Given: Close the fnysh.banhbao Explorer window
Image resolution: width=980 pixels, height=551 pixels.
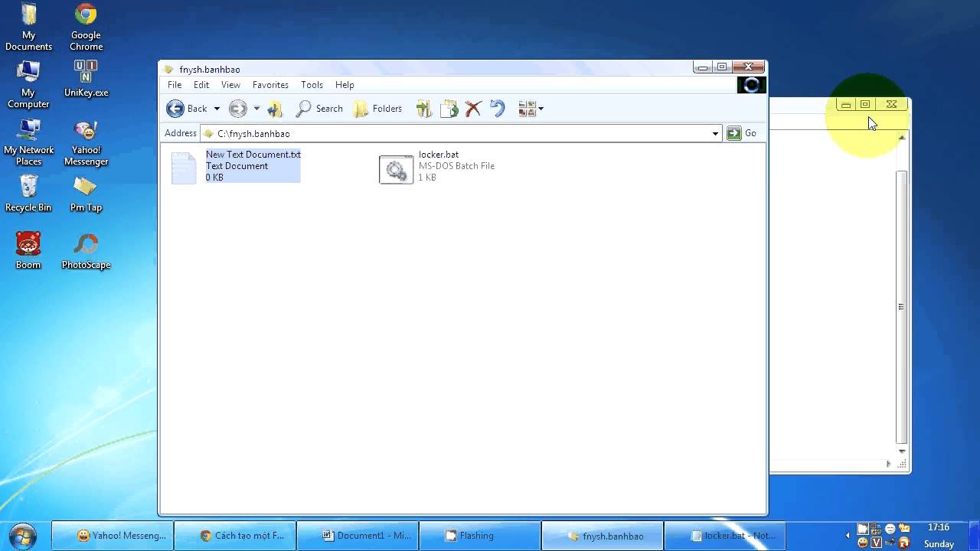Looking at the screenshot, I should click(749, 67).
